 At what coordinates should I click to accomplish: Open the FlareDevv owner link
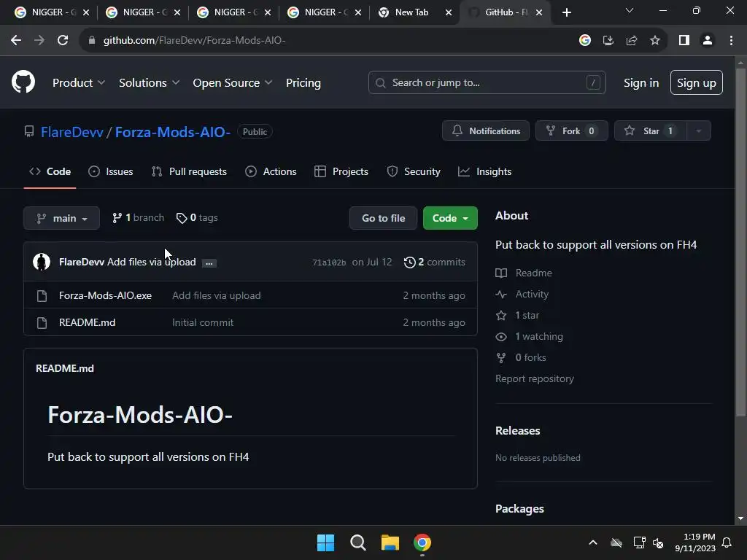coord(72,132)
